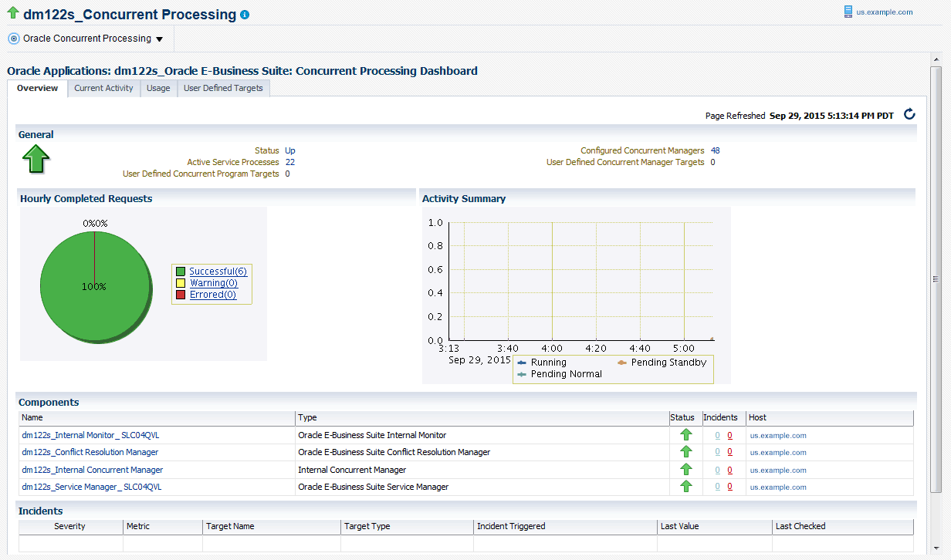
Task: Open the User Defined Targets tab
Action: point(223,88)
